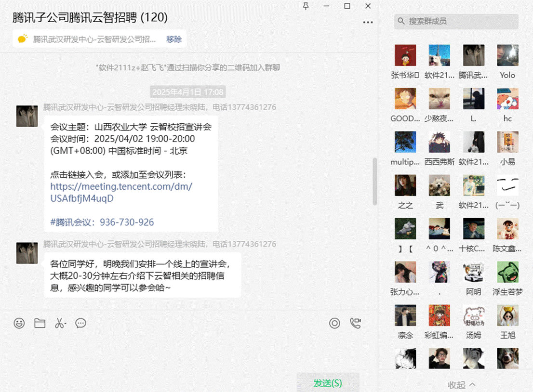The width and height of the screenshot is (533, 392).
Task: Open member 西西弗斯 avatar
Action: pos(439,142)
